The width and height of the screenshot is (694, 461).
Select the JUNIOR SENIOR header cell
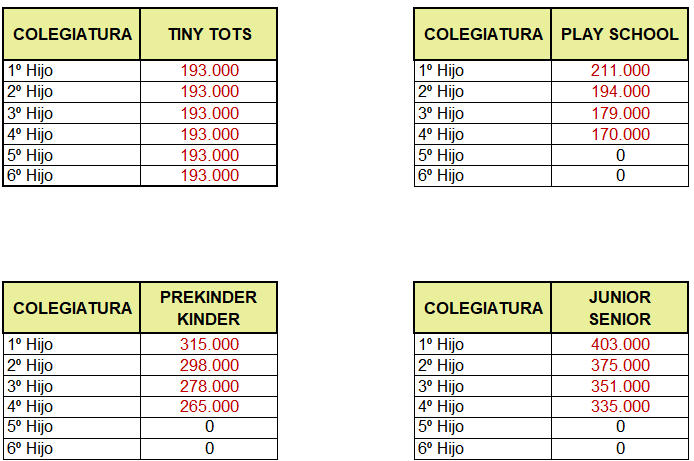[620, 308]
